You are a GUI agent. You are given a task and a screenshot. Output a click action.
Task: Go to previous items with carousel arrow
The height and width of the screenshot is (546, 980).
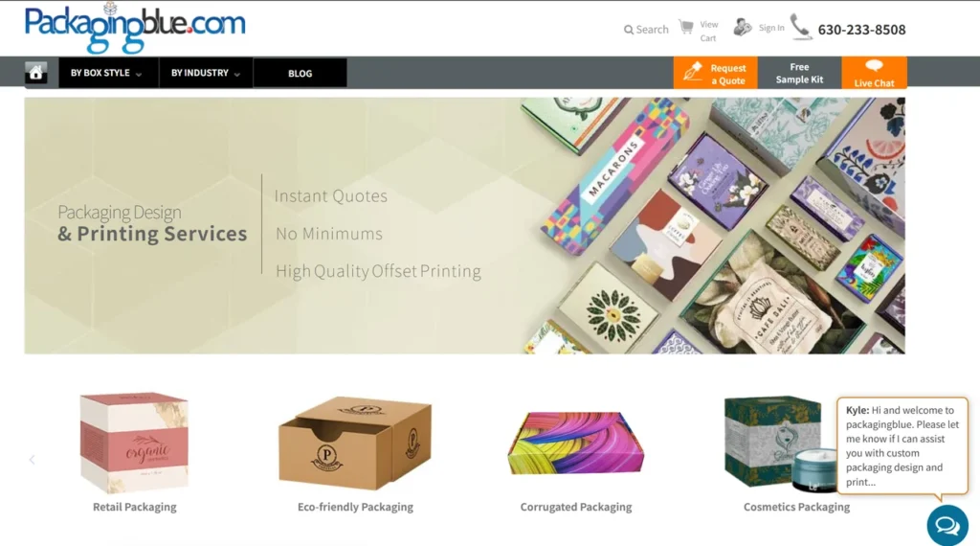pos(32,460)
